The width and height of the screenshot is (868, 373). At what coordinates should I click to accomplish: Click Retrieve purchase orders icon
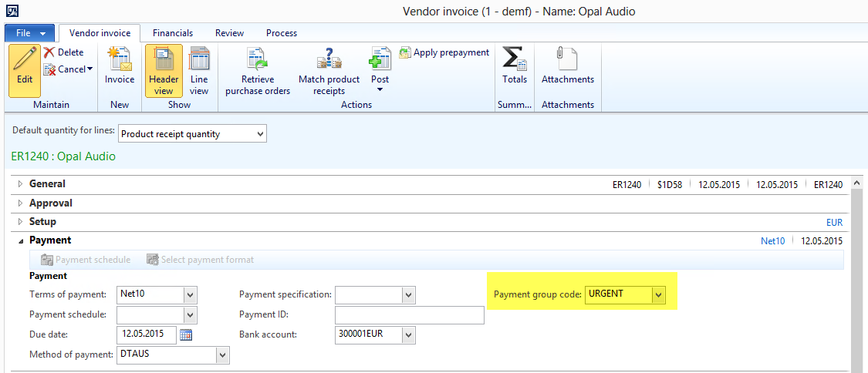[x=257, y=60]
